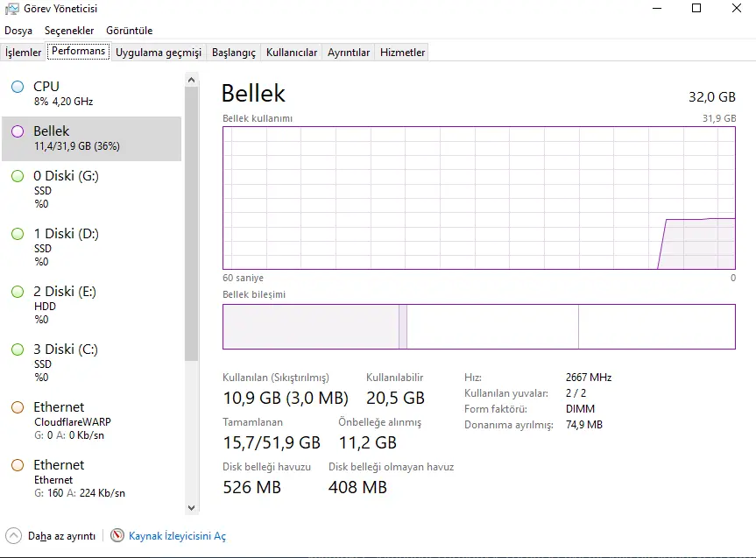Collapse details with the up chevron icon
756x558 pixels.
(x=13, y=536)
